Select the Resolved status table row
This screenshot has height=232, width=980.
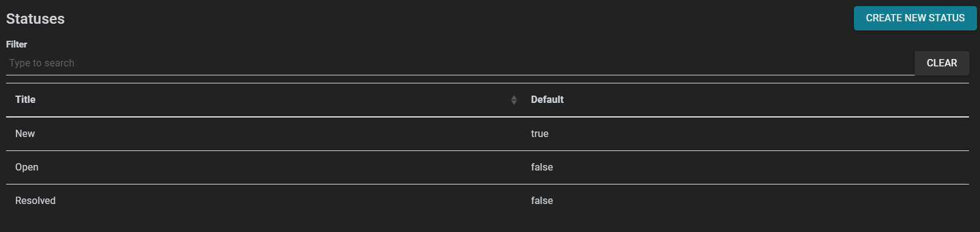(x=487, y=201)
